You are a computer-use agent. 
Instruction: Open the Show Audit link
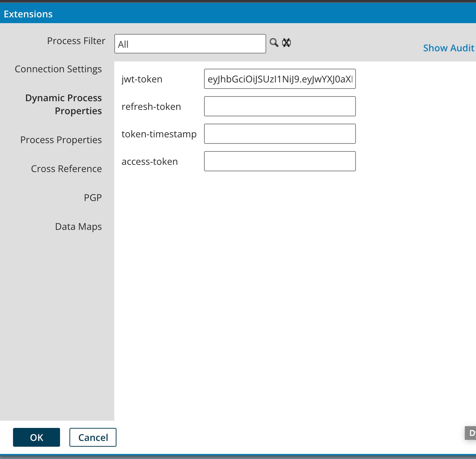tap(449, 48)
